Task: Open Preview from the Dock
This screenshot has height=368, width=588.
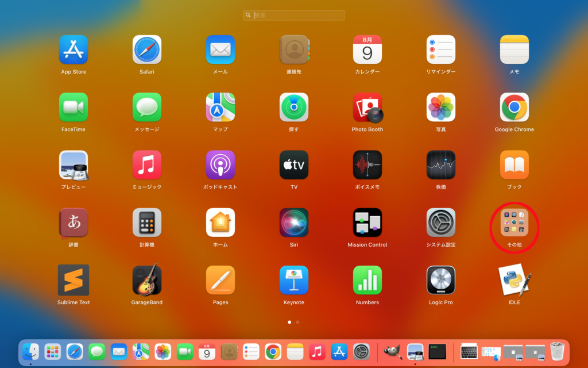Action: [x=416, y=352]
